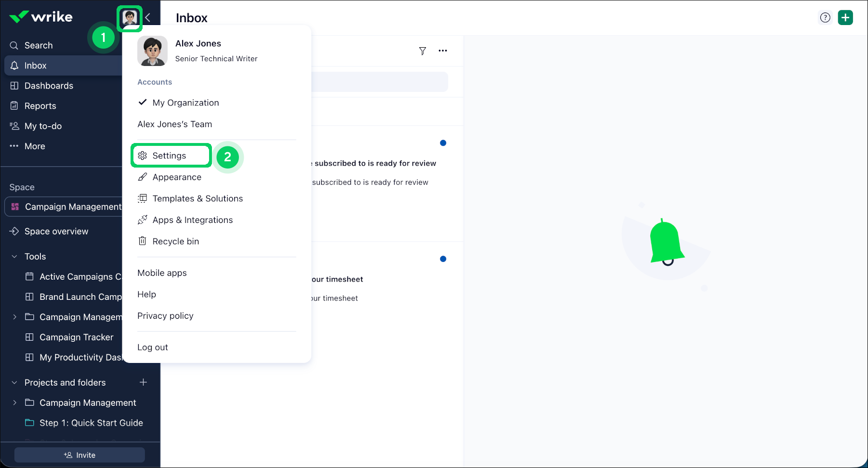The image size is (868, 468).
Task: Open the help question mark icon
Action: (x=825, y=18)
